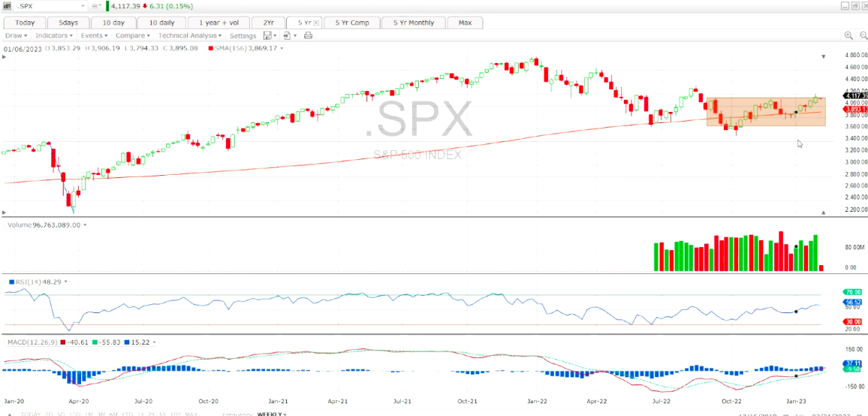Click the red MACD line swatch
Image resolution: width=868 pixels, height=416 pixels.
coord(62,342)
